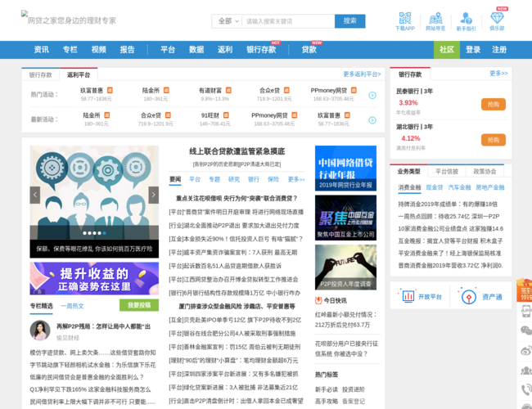
Task: Click the 网贷之家 logo at top left
Action: 69,19
